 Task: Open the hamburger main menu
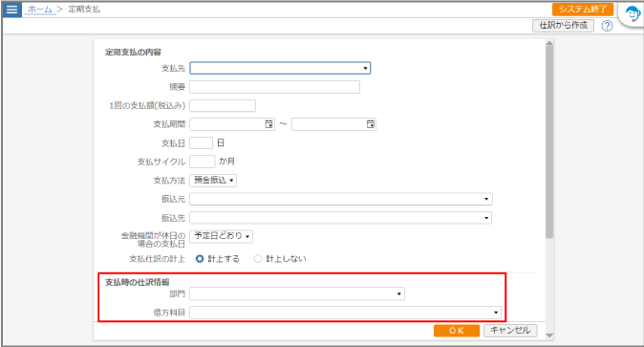tap(11, 9)
